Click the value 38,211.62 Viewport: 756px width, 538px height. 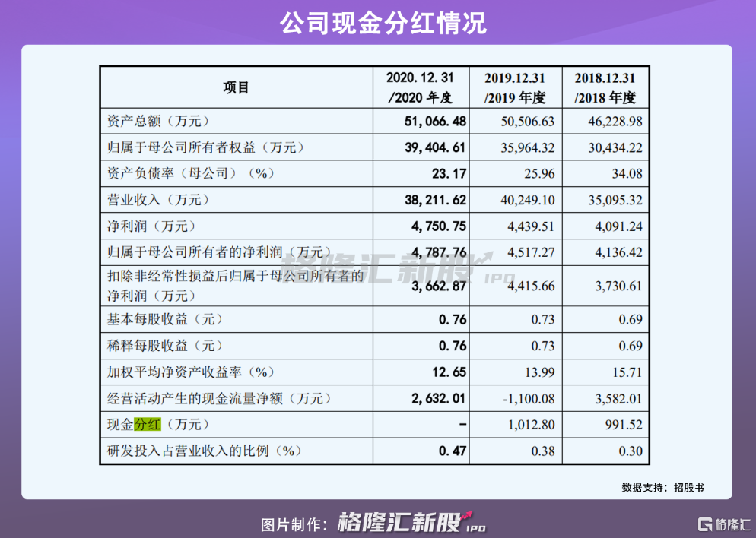pyautogui.click(x=435, y=200)
